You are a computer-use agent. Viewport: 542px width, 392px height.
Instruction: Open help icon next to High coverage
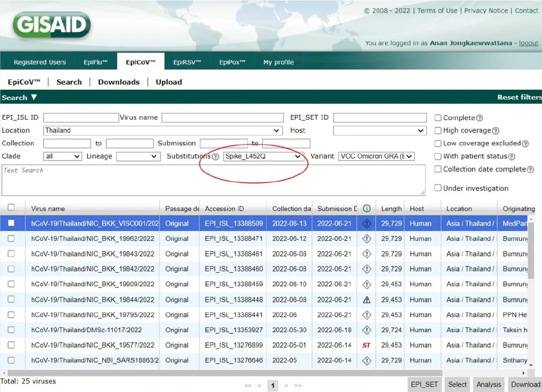pyautogui.click(x=495, y=131)
